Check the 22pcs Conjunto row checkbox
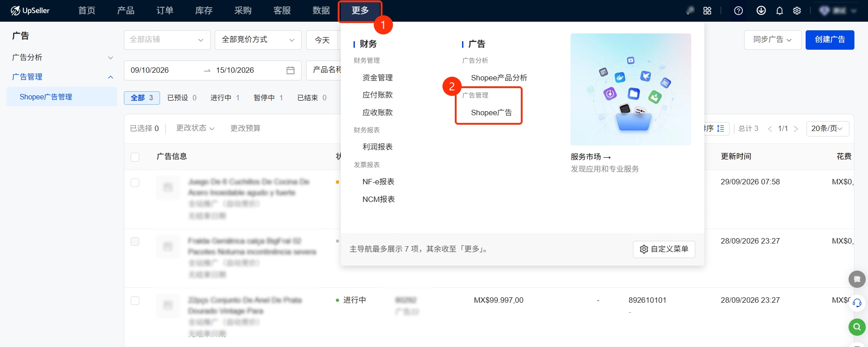 point(135,300)
